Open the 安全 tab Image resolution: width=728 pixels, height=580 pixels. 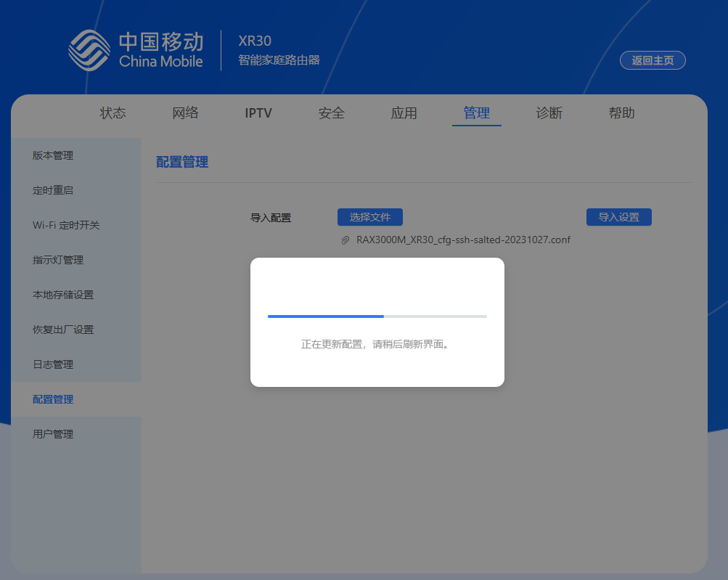click(331, 113)
